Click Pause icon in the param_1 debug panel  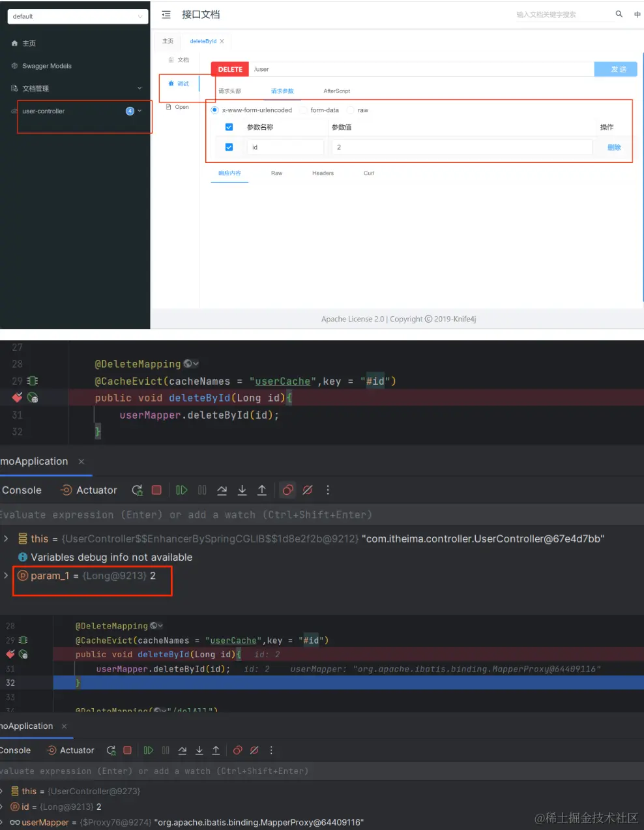click(202, 490)
